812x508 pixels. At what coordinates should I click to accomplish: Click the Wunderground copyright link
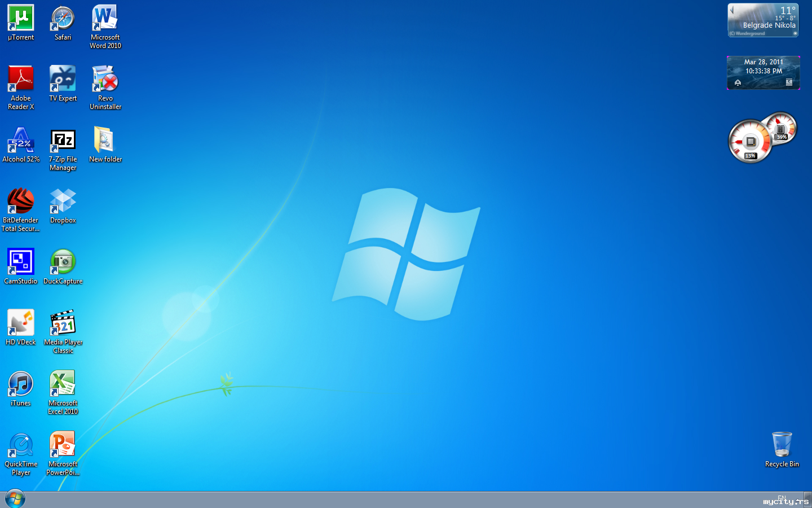coord(747,34)
